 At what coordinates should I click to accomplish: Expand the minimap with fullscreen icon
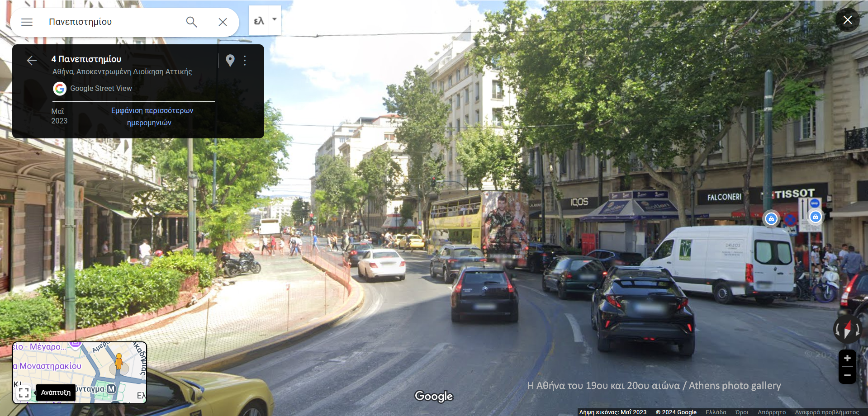(24, 392)
